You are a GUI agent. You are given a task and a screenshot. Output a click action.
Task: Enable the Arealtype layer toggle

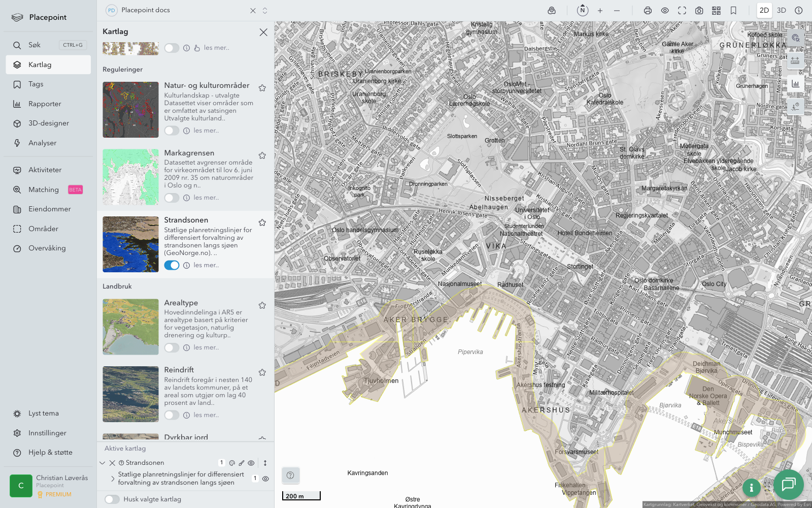click(172, 347)
